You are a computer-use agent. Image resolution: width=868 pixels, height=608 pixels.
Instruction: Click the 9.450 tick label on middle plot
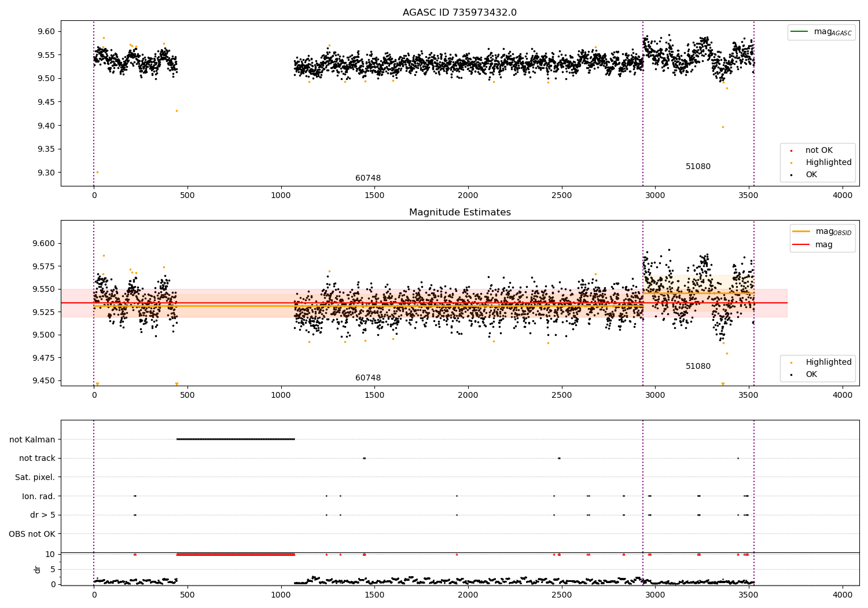pos(43,381)
